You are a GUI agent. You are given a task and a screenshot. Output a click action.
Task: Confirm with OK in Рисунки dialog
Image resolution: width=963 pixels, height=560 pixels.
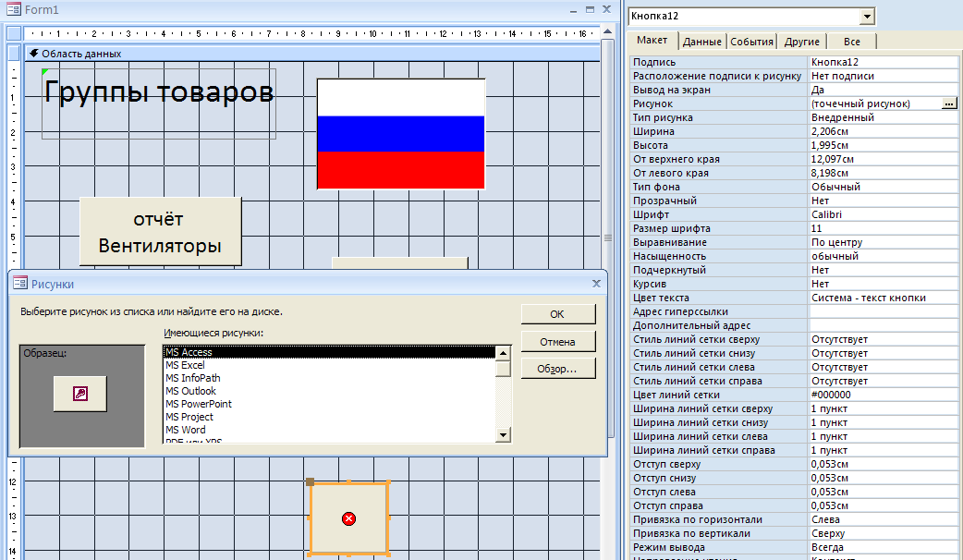click(x=557, y=314)
